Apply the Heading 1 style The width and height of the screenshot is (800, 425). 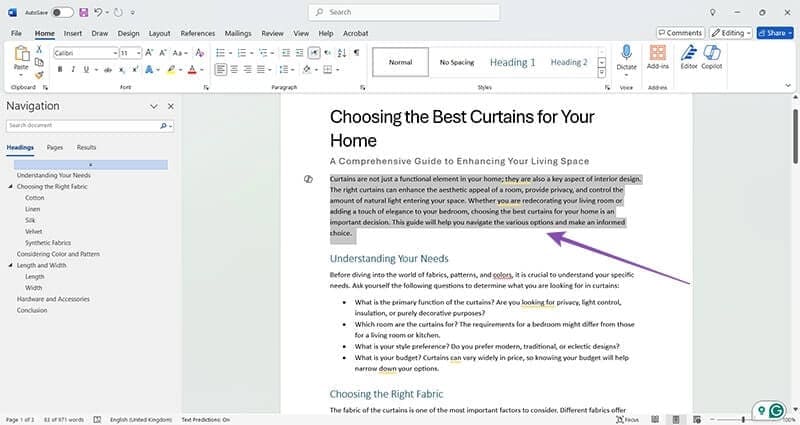coord(512,62)
